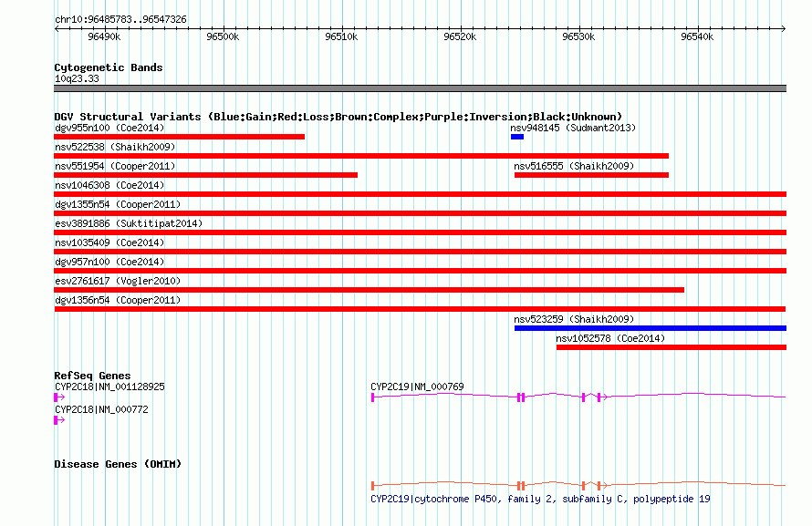Click the esv3891886 (Suktitipat2014) label
Image resolution: width=812 pixels, height=526 pixels.
[x=129, y=223]
